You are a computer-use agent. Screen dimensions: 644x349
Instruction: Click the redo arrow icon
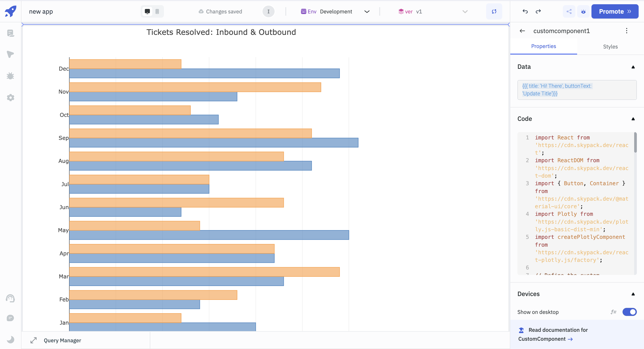pos(538,11)
